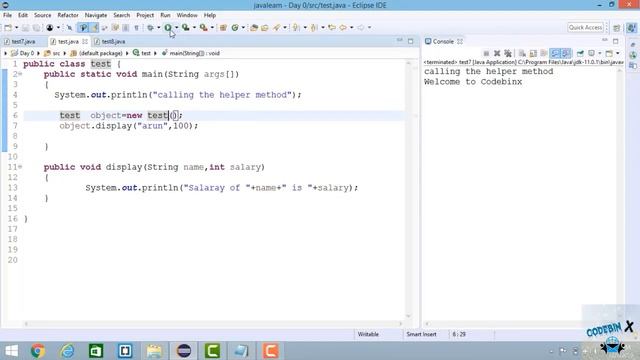Click the Day 0 breadcrumb item
640x360 pixels.
(23, 53)
